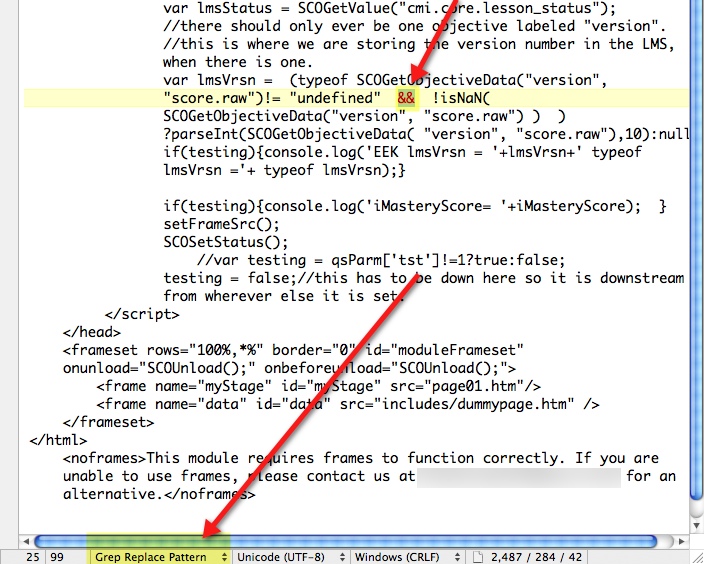704x564 pixels.
Task: Click the vertical scrollbar down arrow
Action: point(695,523)
